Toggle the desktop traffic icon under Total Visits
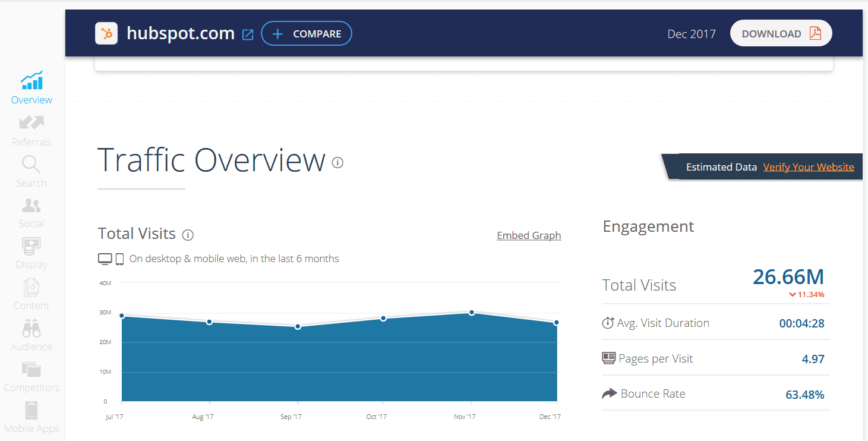The image size is (868, 441). click(105, 258)
